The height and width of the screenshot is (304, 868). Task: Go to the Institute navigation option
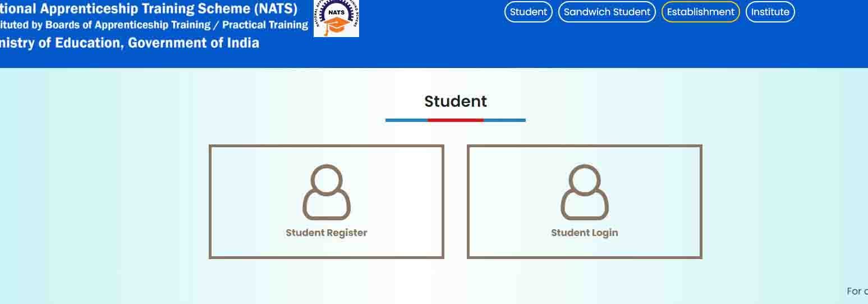pyautogui.click(x=770, y=12)
